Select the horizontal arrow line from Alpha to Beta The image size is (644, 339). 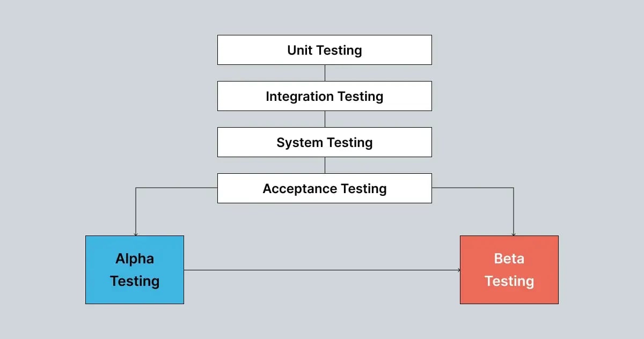coord(322,270)
